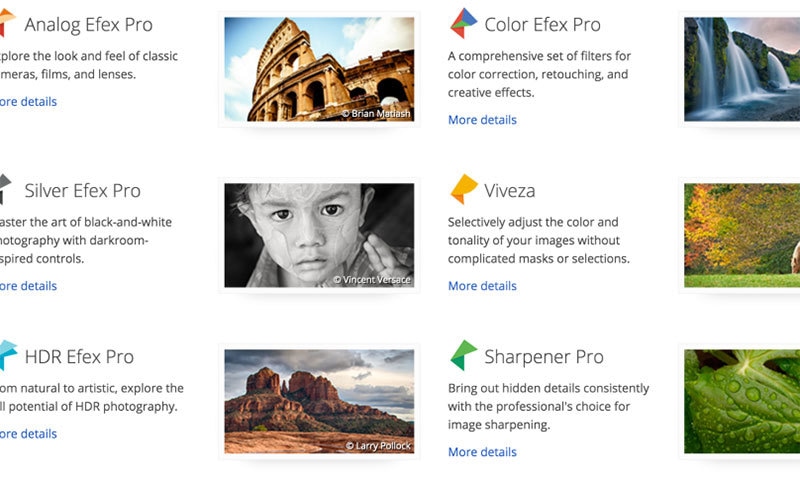Open More details under Color Efex Pro
The image size is (800, 480).
(482, 120)
